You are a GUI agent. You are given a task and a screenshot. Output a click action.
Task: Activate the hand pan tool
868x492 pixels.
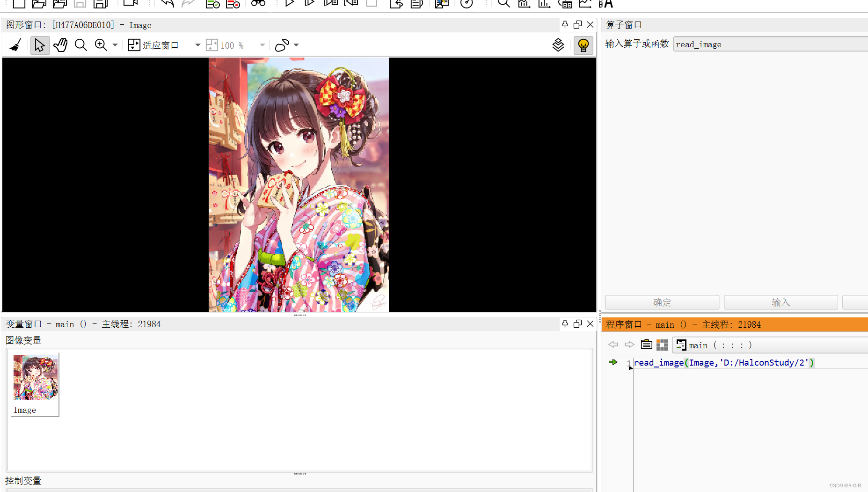point(60,45)
